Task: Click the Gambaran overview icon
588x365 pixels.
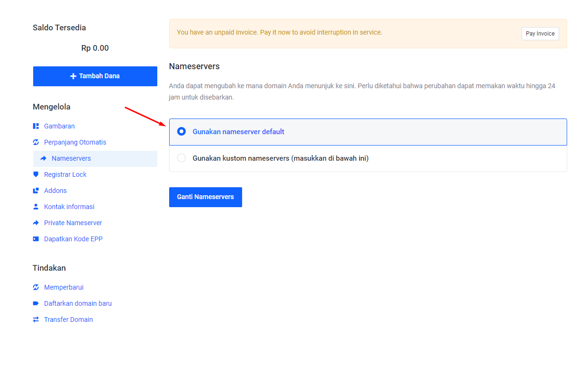Action: pyautogui.click(x=36, y=126)
